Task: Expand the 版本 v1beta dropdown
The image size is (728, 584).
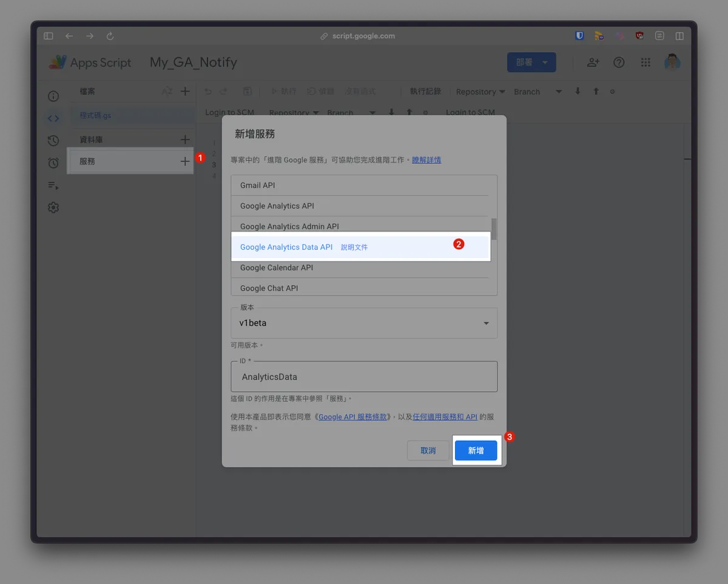Action: [364, 323]
